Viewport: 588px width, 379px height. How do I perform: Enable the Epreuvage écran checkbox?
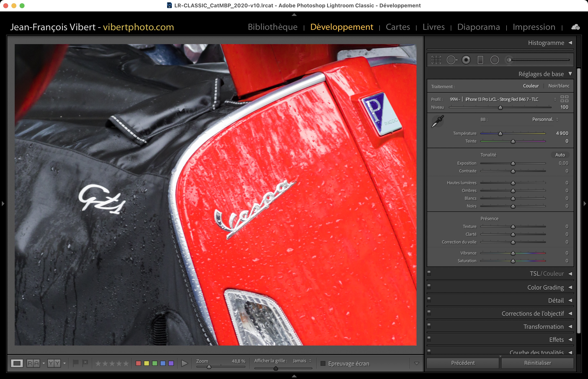tap(323, 363)
